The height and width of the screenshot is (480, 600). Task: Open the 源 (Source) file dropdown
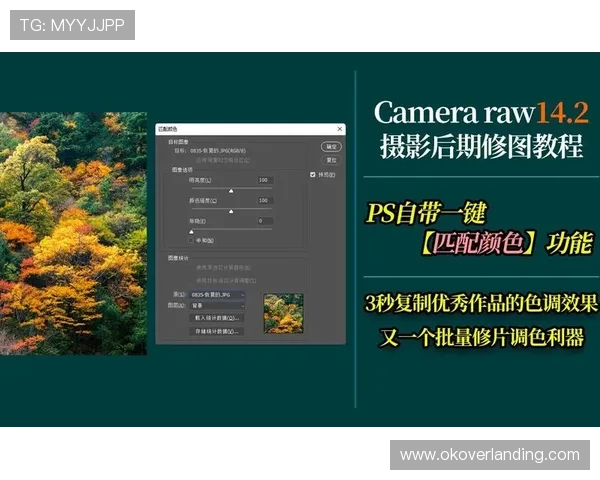(x=218, y=295)
